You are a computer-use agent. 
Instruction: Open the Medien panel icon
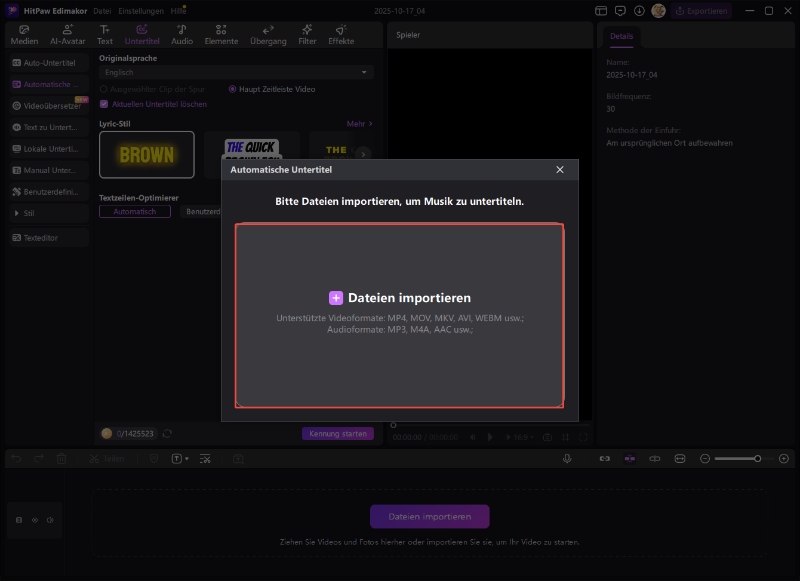24,35
